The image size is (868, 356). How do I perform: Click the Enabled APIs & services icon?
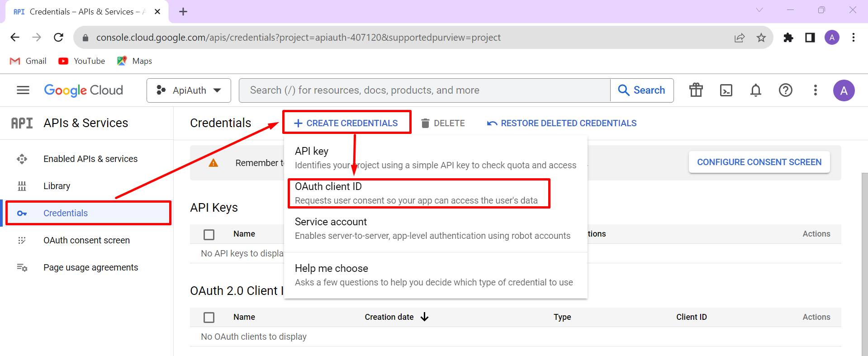click(x=22, y=159)
